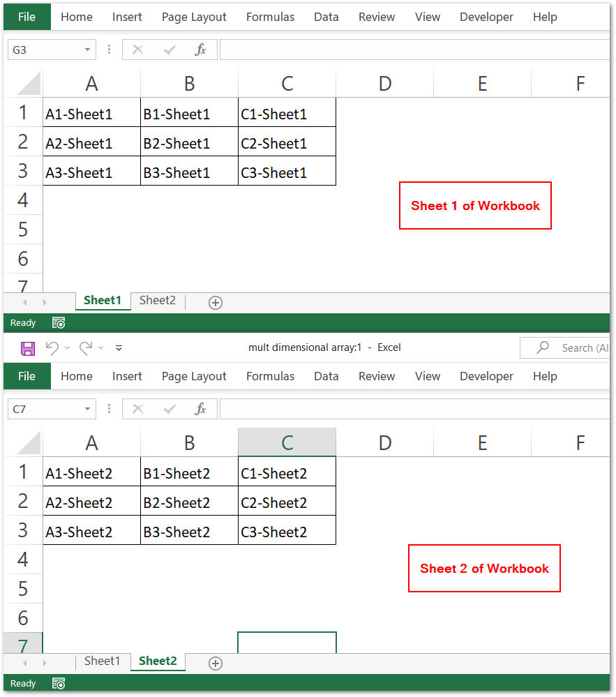This screenshot has height=697, width=616.
Task: Switch to the Sheet2 tab in top workbook
Action: point(157,300)
